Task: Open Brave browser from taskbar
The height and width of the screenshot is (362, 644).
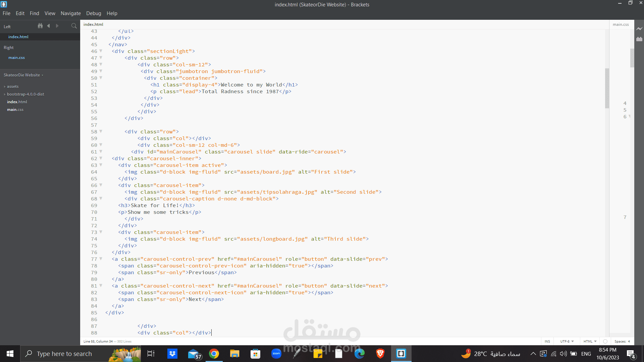Action: pyautogui.click(x=380, y=354)
